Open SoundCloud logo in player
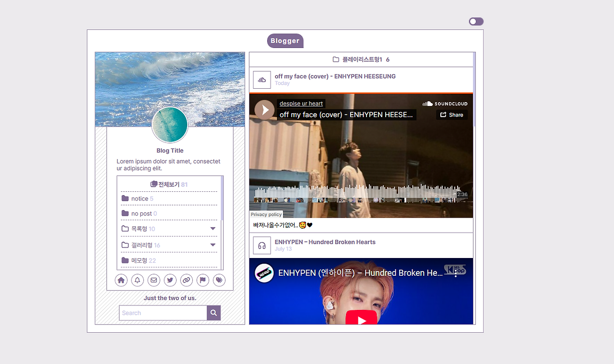This screenshot has width=614, height=364. click(x=445, y=104)
